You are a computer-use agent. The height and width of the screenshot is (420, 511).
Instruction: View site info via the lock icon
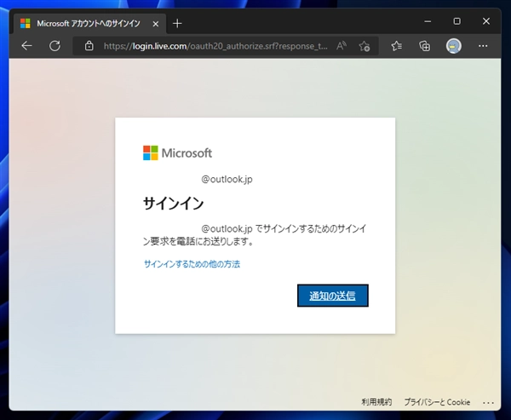click(x=89, y=46)
